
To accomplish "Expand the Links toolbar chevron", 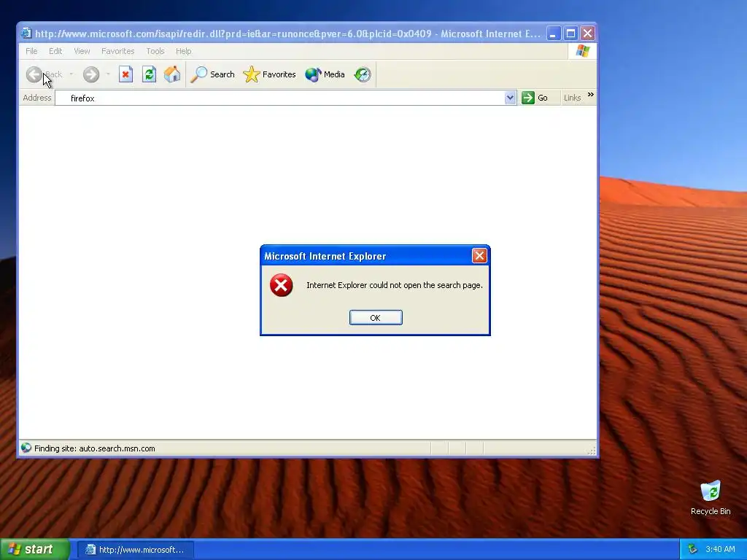I will coord(591,95).
